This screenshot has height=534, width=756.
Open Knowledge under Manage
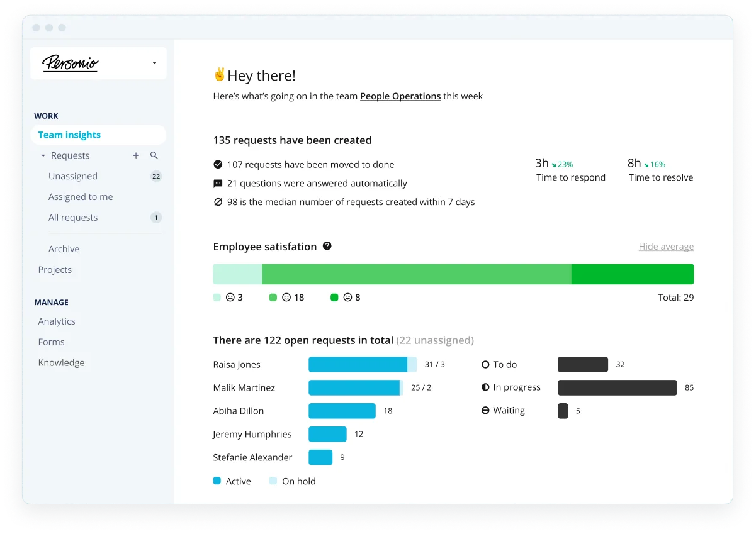tap(61, 363)
